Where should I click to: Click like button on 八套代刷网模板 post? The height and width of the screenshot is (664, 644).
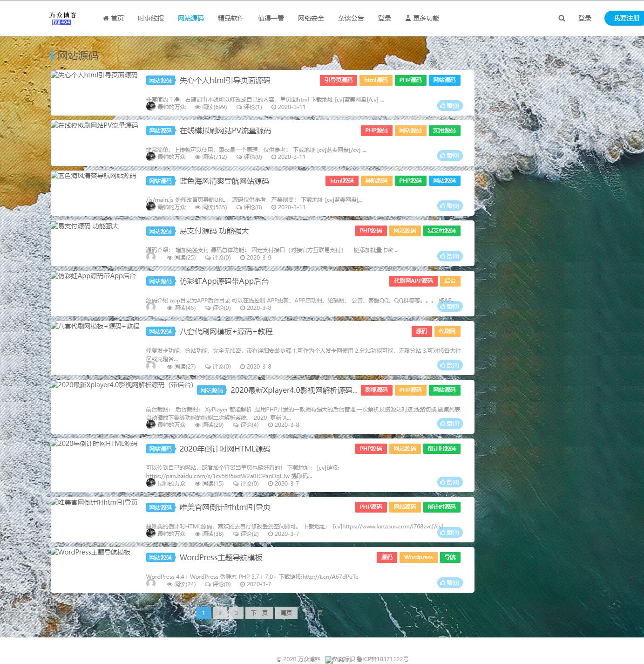449,365
